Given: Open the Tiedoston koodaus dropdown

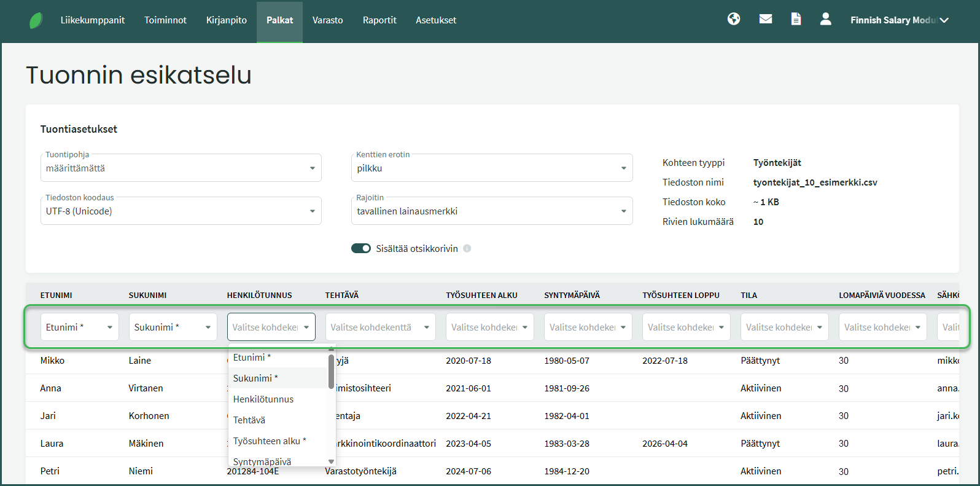Looking at the screenshot, I should pyautogui.click(x=181, y=211).
